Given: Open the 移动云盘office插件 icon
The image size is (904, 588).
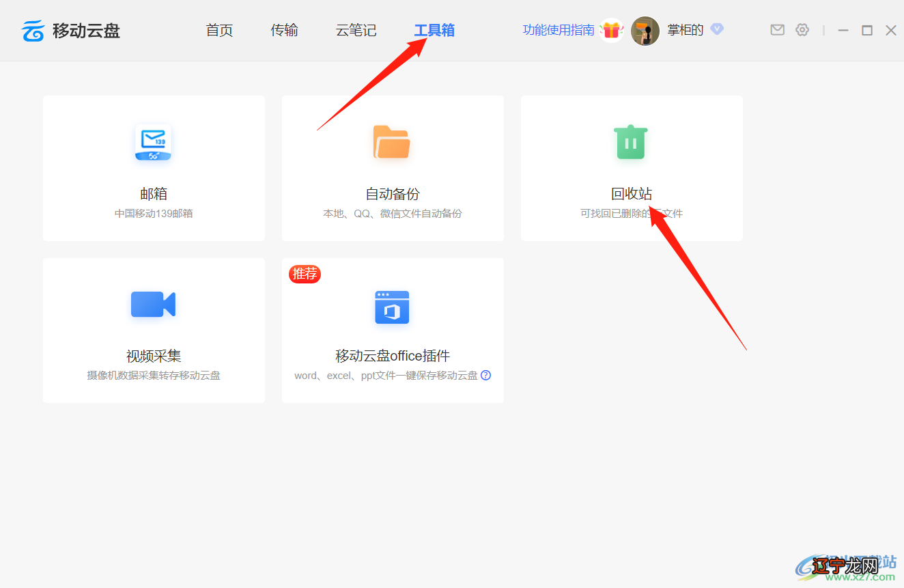Looking at the screenshot, I should click(x=392, y=307).
